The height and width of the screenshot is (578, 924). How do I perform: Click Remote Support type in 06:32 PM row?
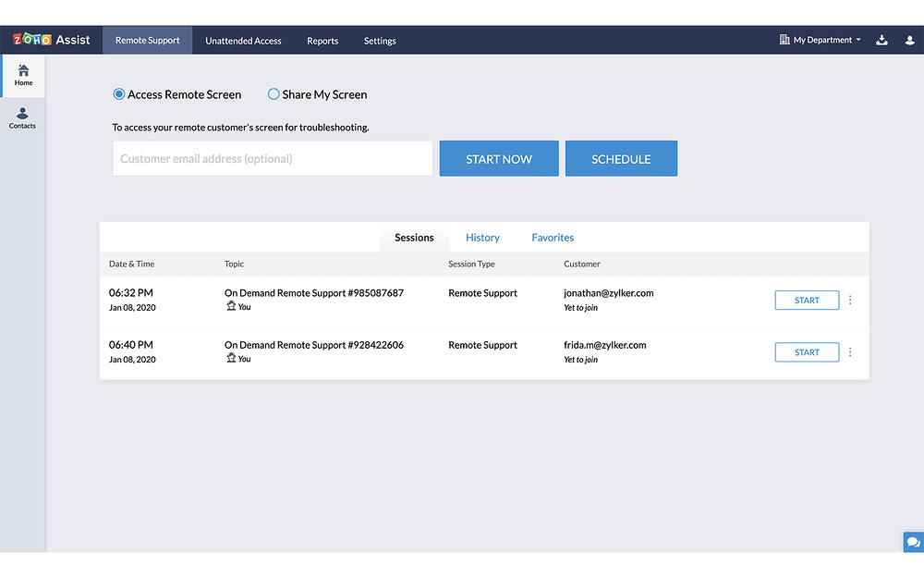[x=482, y=292]
